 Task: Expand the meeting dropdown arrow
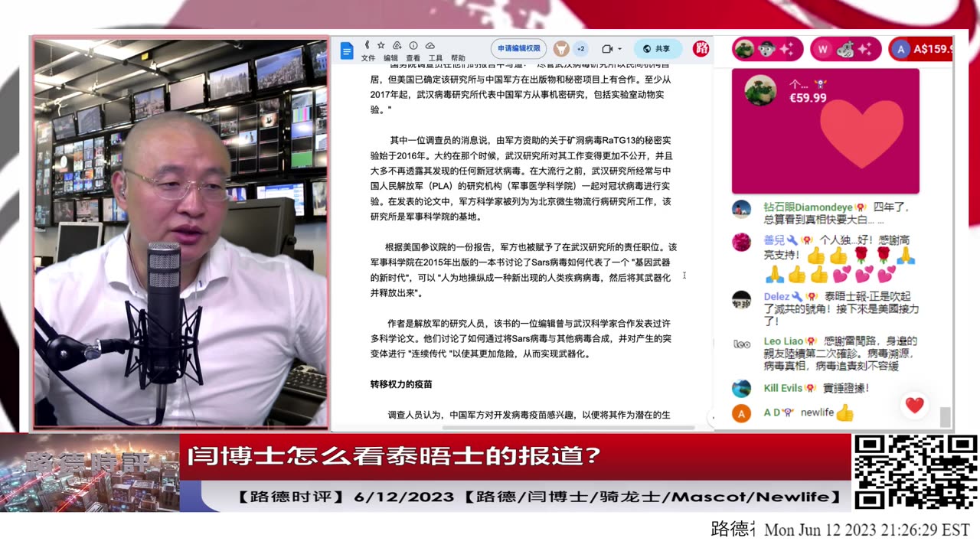click(x=619, y=49)
